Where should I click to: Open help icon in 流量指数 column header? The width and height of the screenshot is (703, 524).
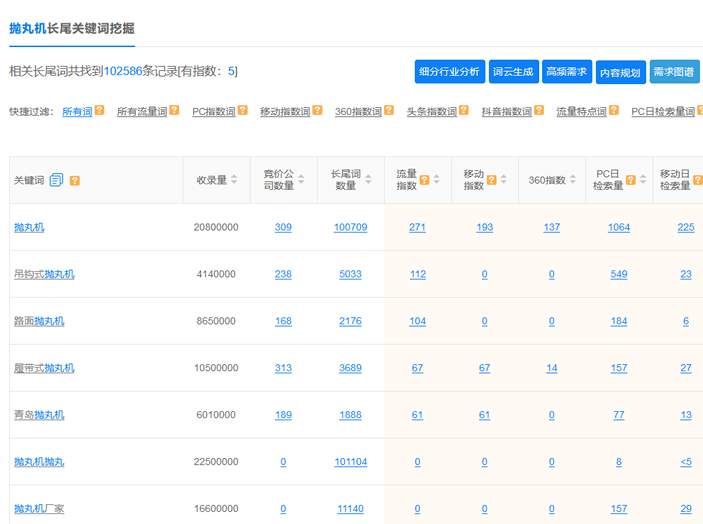(425, 180)
